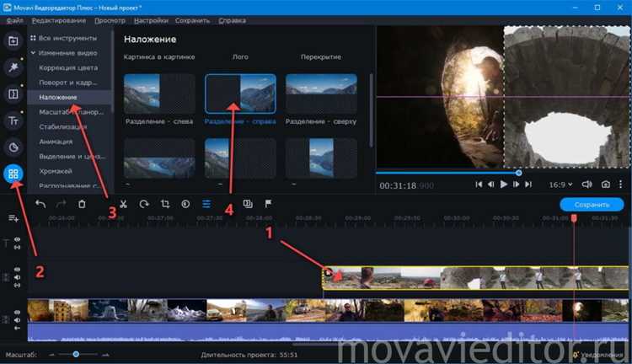Adjust preview volume speaker icon
The width and height of the screenshot is (632, 364).
click(586, 185)
